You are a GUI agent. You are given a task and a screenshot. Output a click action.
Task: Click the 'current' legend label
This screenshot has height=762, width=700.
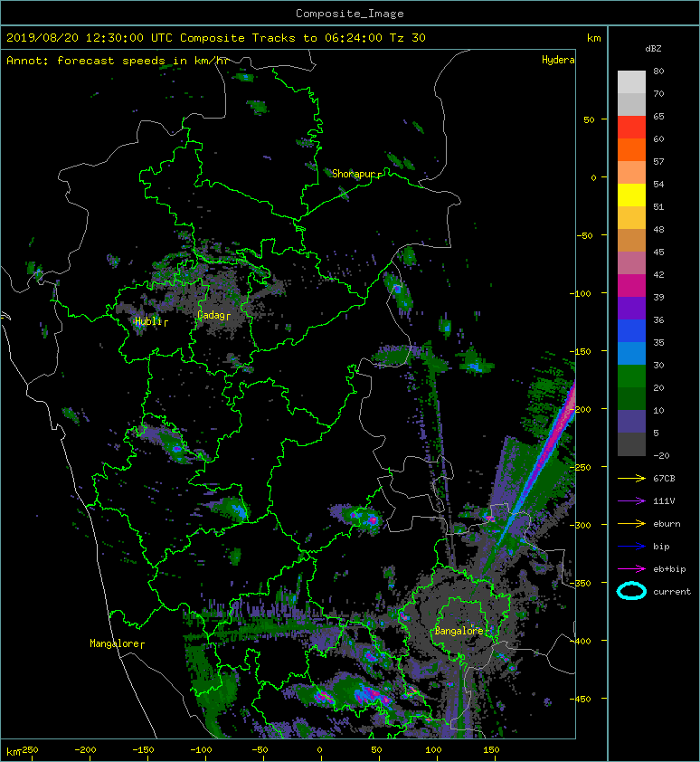click(x=672, y=592)
